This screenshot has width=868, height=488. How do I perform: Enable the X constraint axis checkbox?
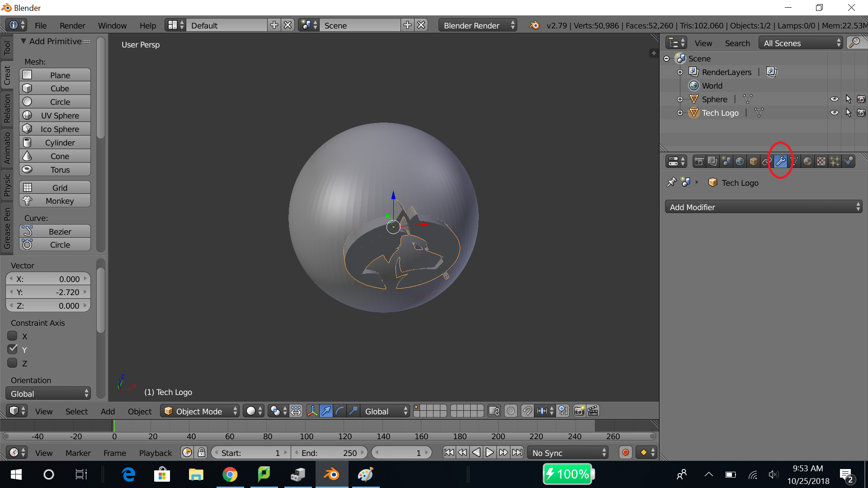tap(13, 336)
